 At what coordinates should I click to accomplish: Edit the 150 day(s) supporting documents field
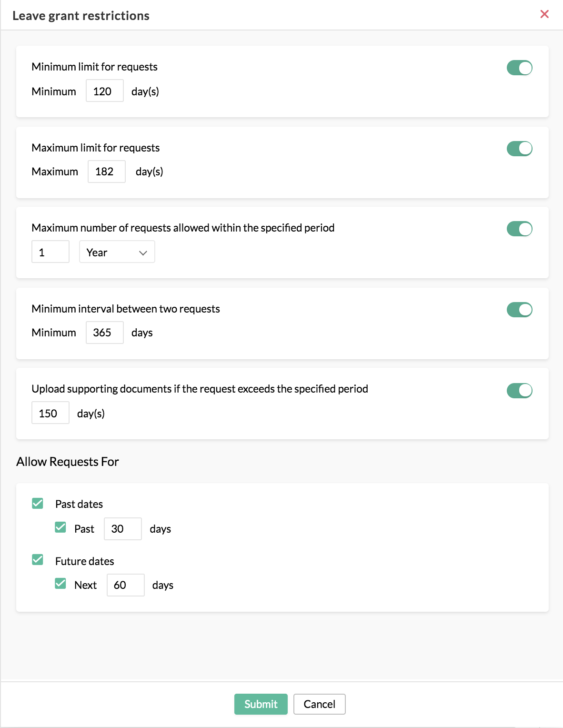coord(50,413)
